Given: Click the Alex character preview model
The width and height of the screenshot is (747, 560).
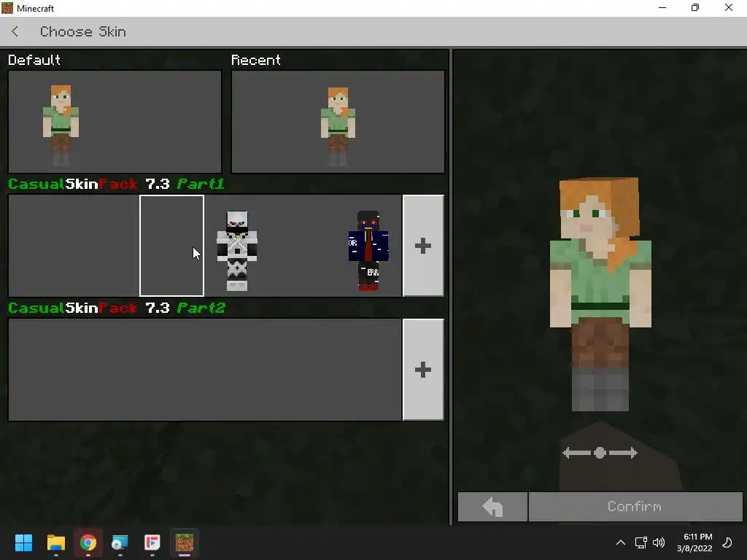Looking at the screenshot, I should pyautogui.click(x=600, y=294).
